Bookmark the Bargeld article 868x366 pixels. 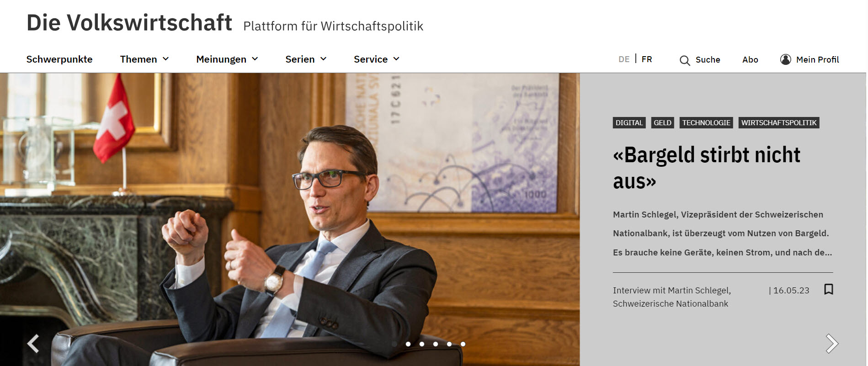(x=828, y=289)
